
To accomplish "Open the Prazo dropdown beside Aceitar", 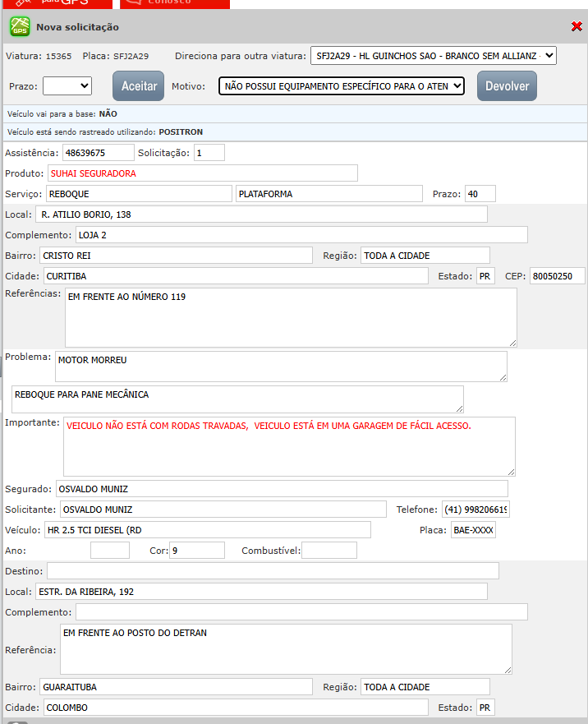I will (x=67, y=86).
